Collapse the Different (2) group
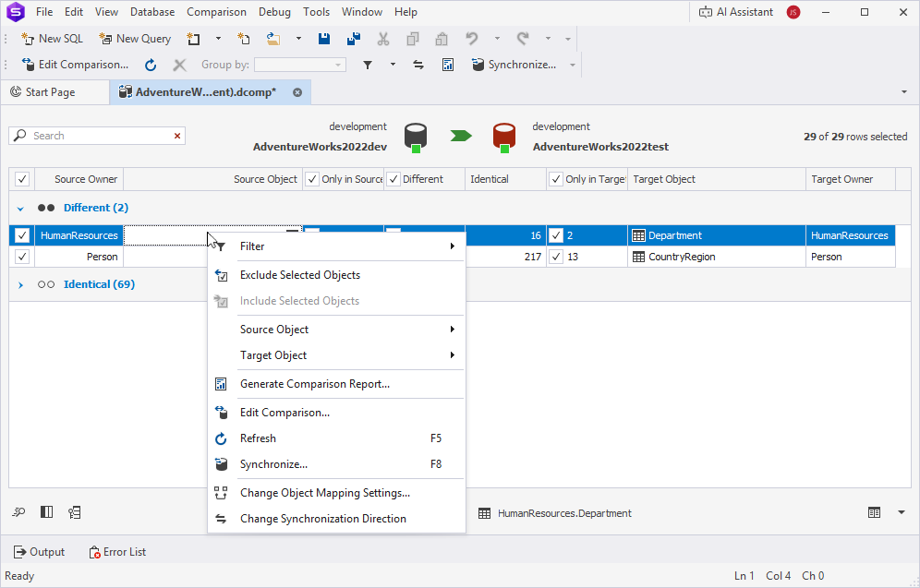This screenshot has height=588, width=920. [x=20, y=209]
